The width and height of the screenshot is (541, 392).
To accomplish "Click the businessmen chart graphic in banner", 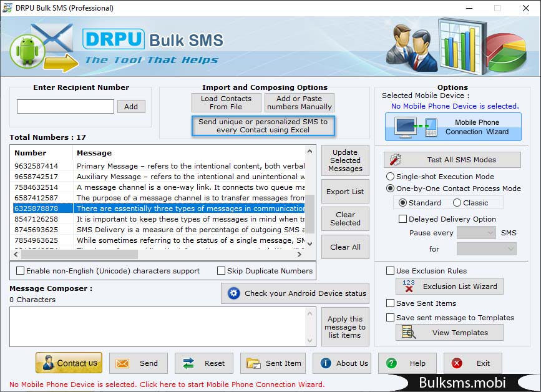I will tap(456, 45).
